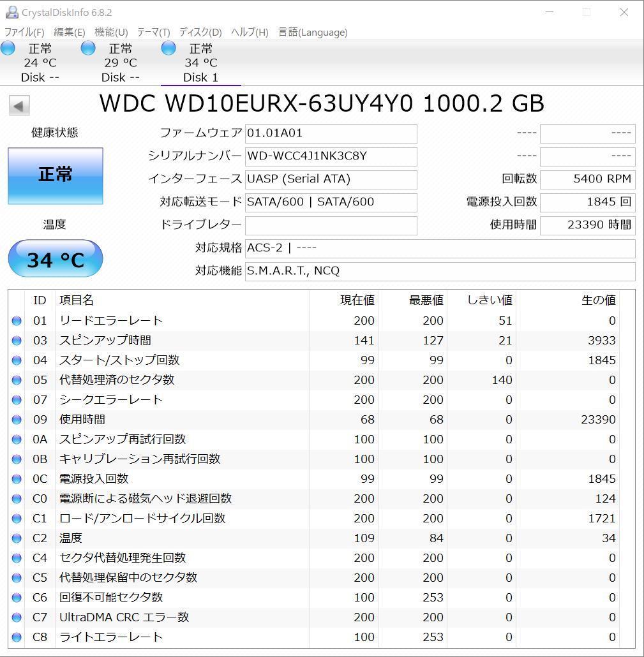644x657 pixels.
Task: Click the status dot of row C5 代替処理保留中のセクタ数
Action: click(17, 578)
